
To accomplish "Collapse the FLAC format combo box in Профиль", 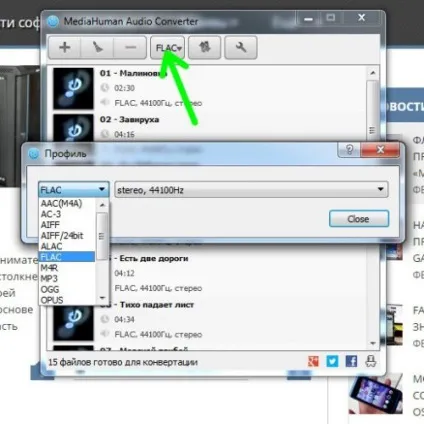I will pos(74,190).
